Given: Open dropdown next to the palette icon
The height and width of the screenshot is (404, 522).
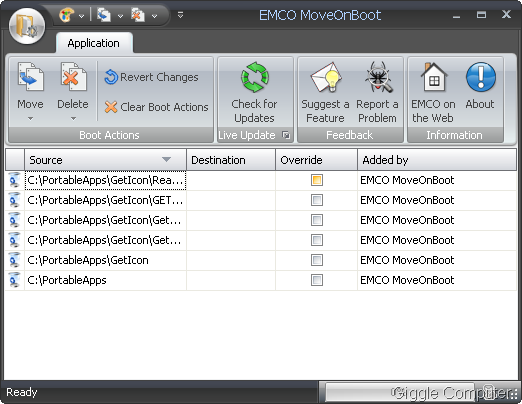Looking at the screenshot, I should [82, 16].
